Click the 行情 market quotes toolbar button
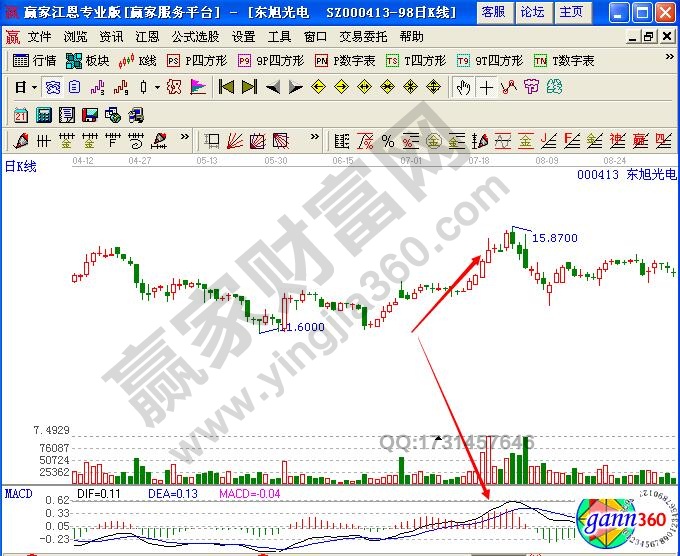 35,60
